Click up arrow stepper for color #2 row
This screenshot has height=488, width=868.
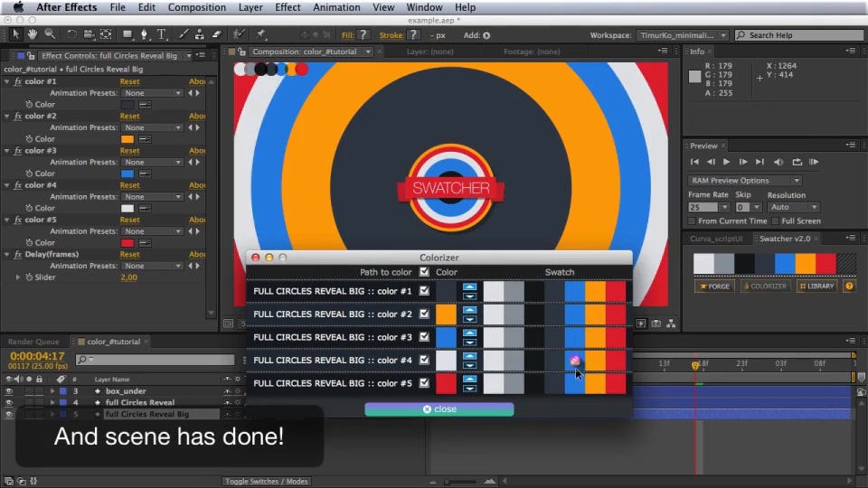pos(469,310)
